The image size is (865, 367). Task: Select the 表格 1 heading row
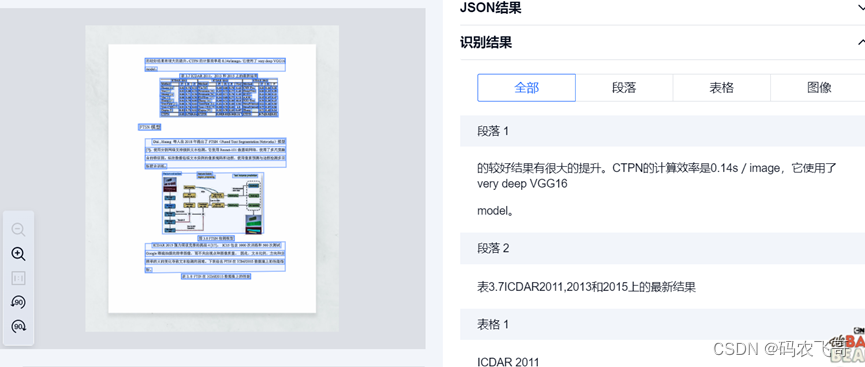[x=663, y=325]
